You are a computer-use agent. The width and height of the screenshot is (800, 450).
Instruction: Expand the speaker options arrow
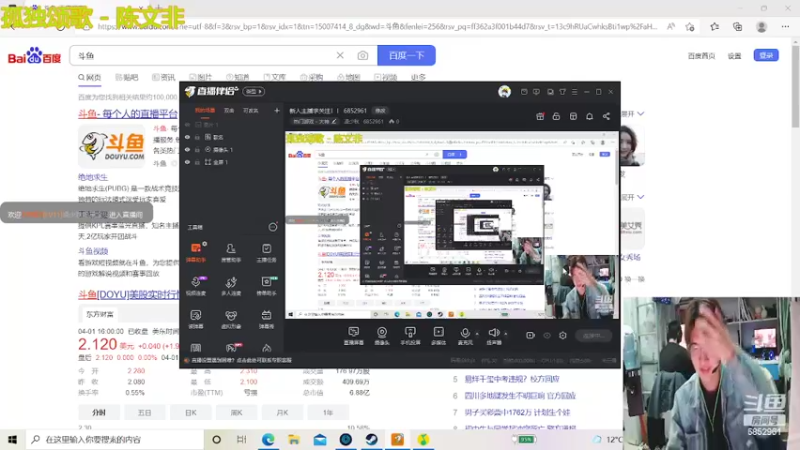click(x=506, y=334)
